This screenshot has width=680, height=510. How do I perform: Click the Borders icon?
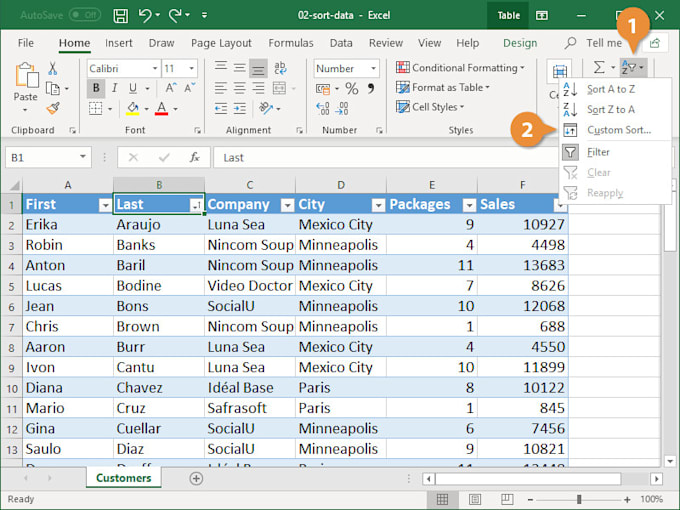coord(95,108)
